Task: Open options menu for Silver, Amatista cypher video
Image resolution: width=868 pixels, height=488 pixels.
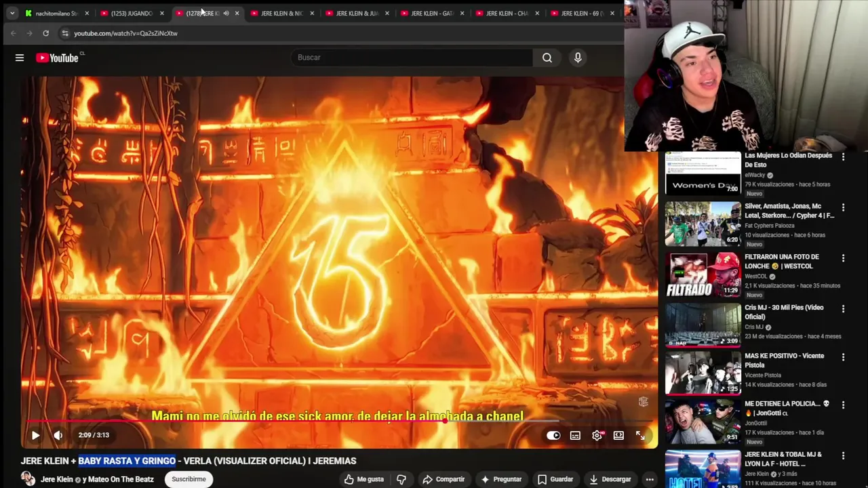Action: tap(843, 207)
